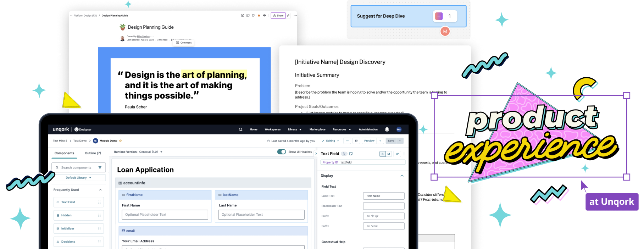Toggle the Show UI Headers switch

point(282,152)
